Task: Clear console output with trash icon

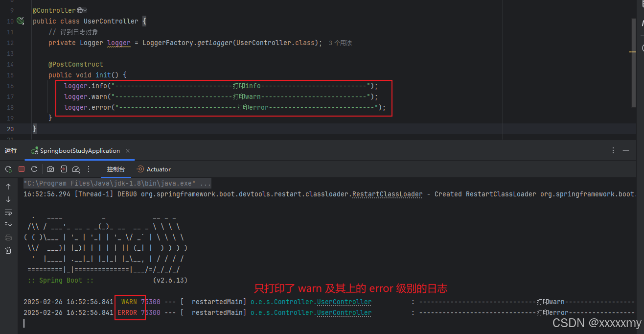Action: (x=8, y=250)
